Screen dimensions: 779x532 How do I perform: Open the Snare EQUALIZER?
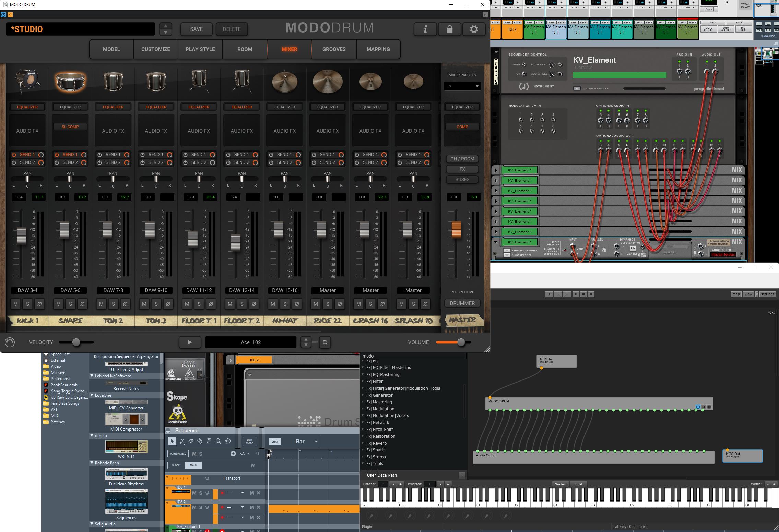(70, 107)
